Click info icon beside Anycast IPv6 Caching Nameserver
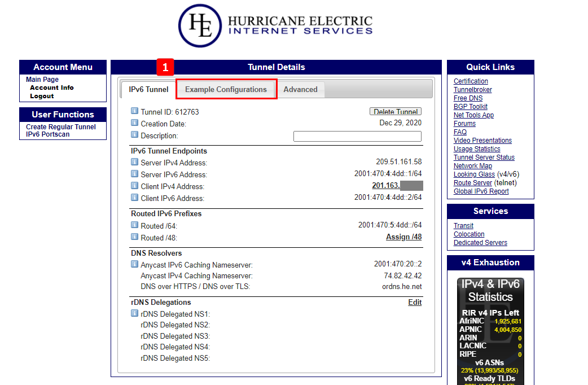 134,264
